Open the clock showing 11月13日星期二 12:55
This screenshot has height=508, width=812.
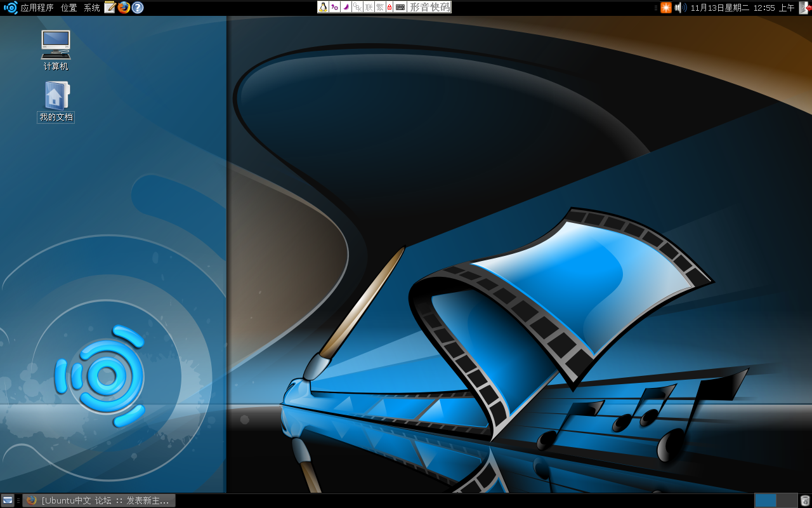[742, 8]
